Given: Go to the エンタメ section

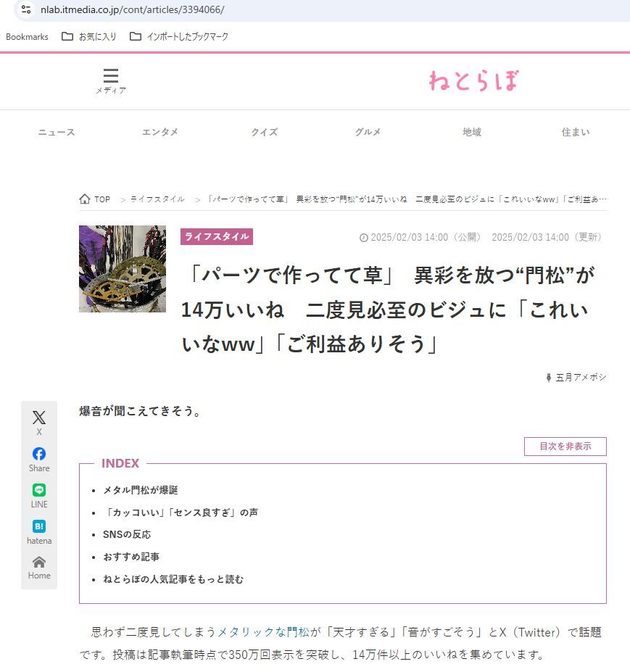Looking at the screenshot, I should [x=160, y=132].
